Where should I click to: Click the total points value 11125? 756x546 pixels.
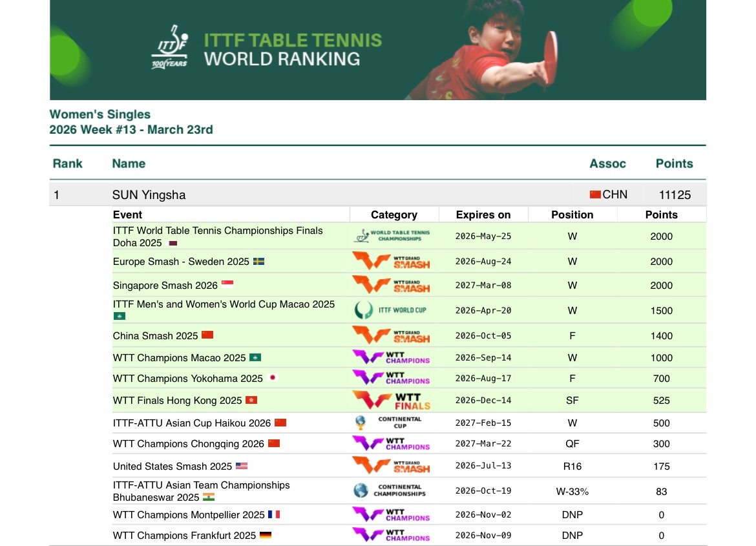click(x=675, y=195)
